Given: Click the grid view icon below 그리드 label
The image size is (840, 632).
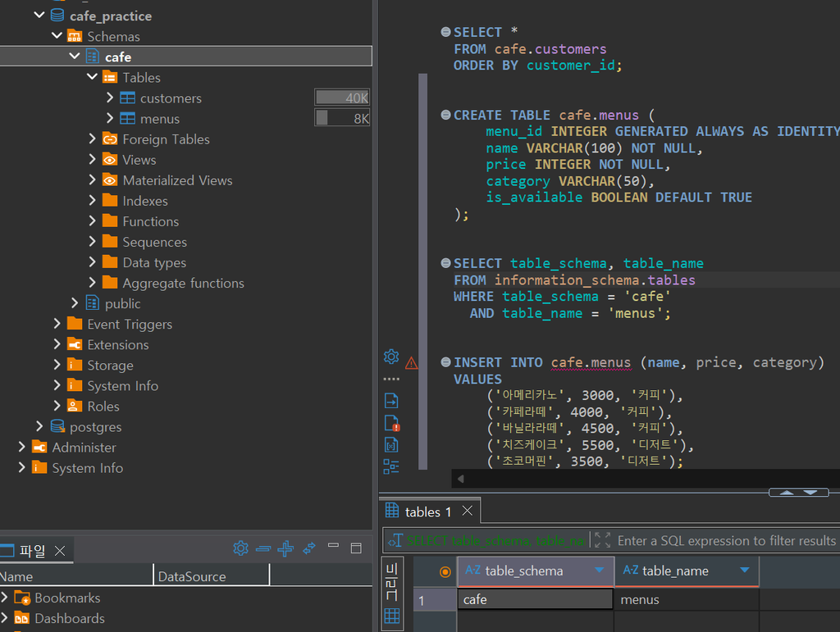Looking at the screenshot, I should click(391, 616).
